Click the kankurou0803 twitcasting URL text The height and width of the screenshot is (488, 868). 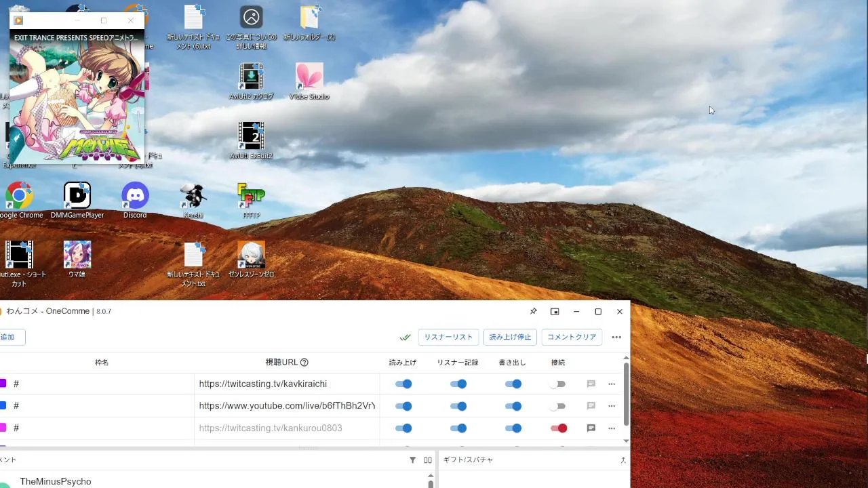click(x=271, y=428)
